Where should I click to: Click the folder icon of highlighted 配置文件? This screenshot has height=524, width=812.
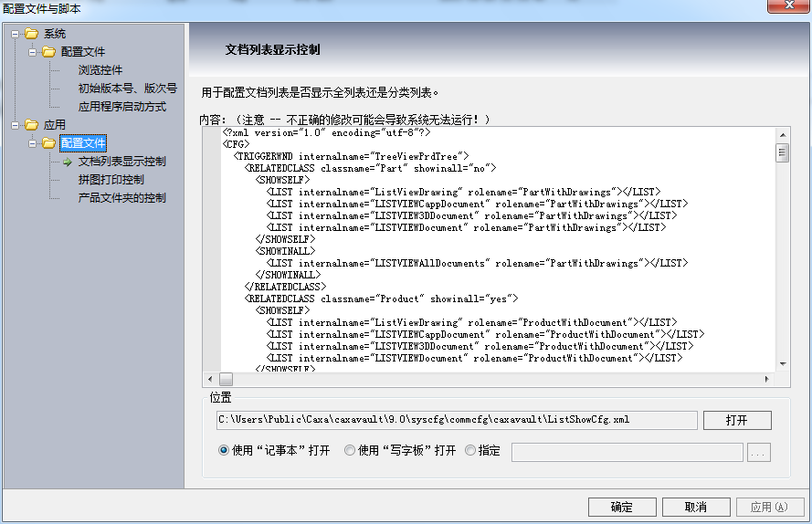point(48,143)
